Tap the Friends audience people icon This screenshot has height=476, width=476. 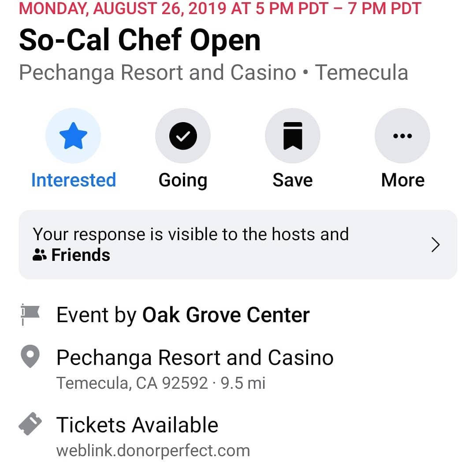click(x=40, y=255)
